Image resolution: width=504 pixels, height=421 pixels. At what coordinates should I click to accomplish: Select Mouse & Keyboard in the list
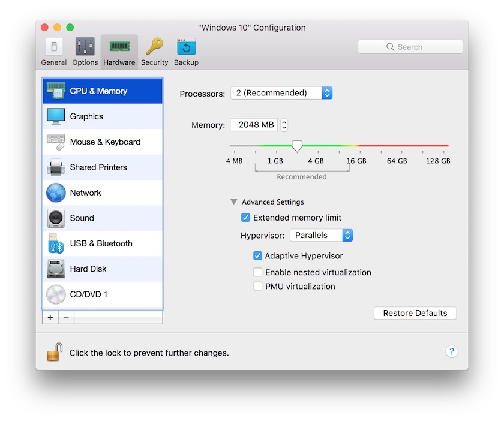click(103, 142)
